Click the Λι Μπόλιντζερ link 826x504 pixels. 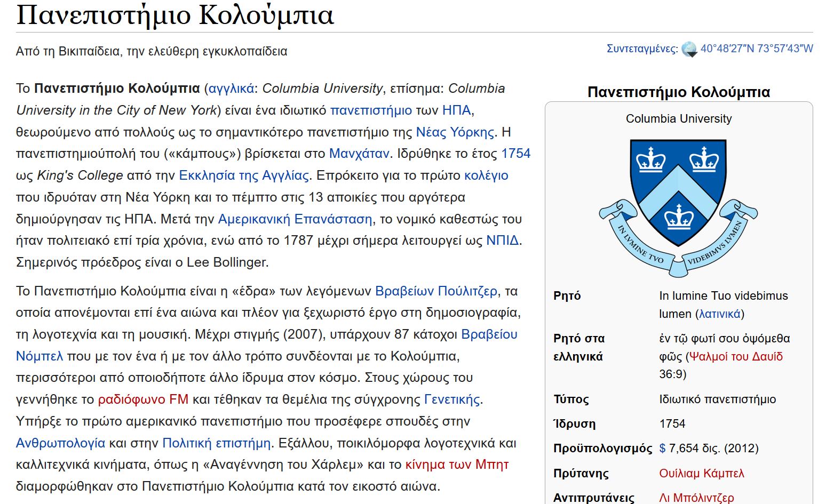(696, 498)
